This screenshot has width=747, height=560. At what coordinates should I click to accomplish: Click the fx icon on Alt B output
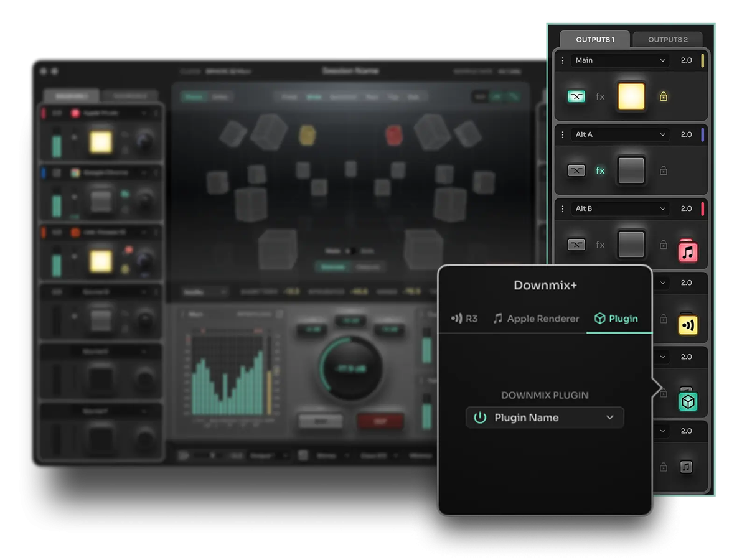(600, 245)
